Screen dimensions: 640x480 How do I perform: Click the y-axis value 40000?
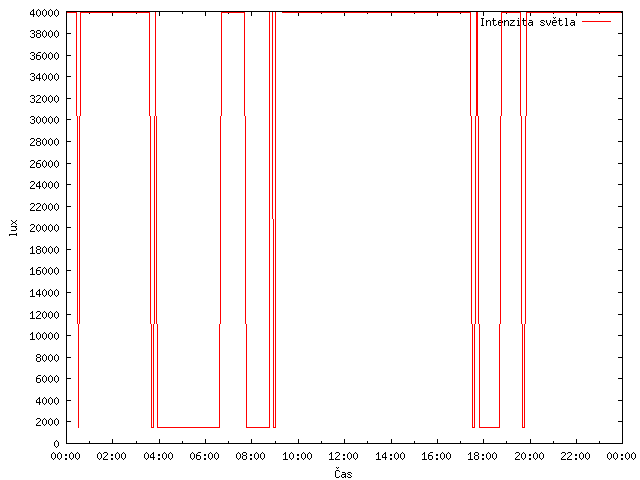coord(44,13)
